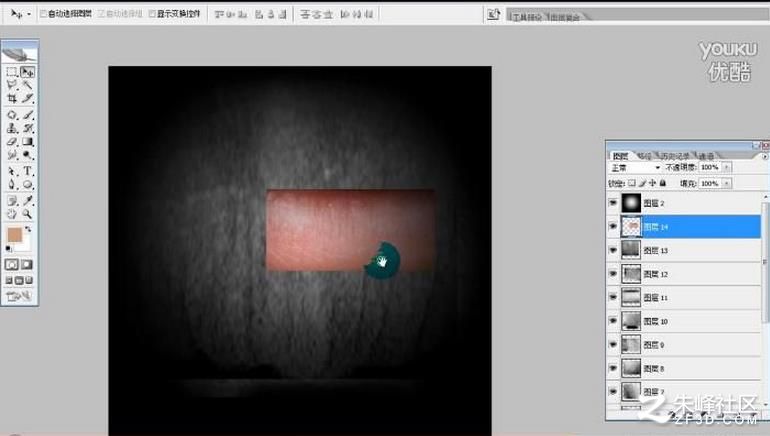
Task: Reset default foreground/background colors
Action: click(8, 248)
